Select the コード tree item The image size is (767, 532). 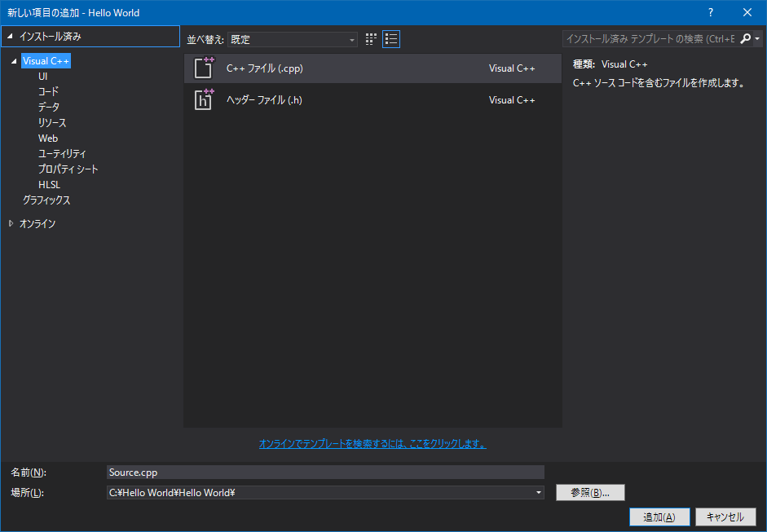(x=49, y=91)
